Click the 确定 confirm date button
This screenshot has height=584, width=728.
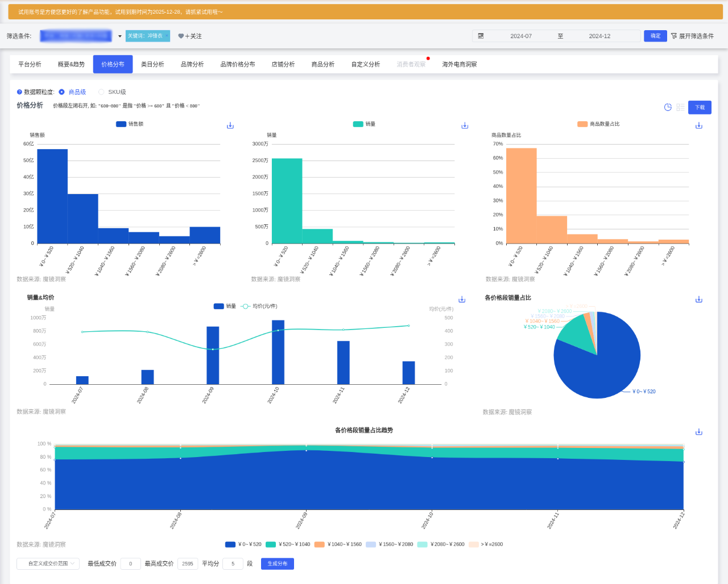655,36
